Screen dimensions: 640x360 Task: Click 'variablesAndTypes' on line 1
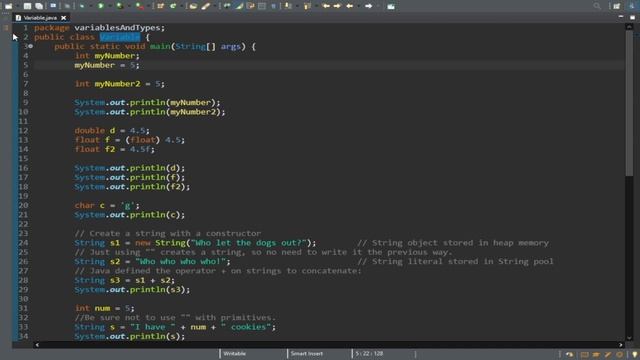tap(117, 28)
